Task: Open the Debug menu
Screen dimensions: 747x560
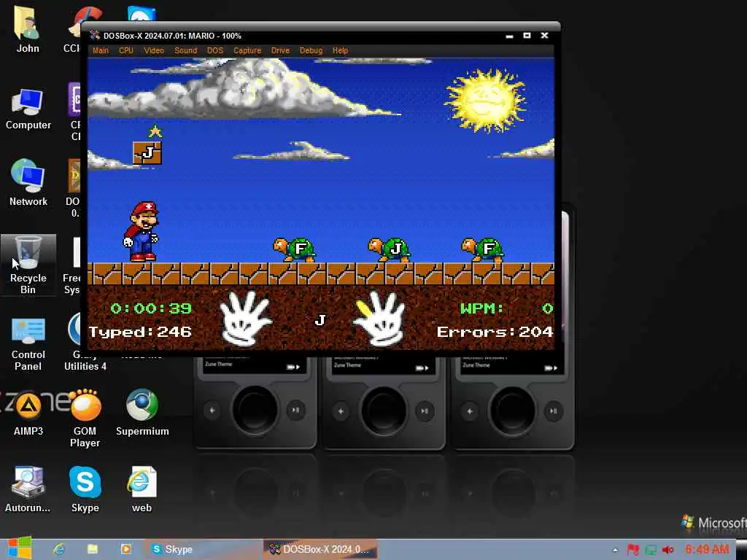Action: click(x=311, y=50)
